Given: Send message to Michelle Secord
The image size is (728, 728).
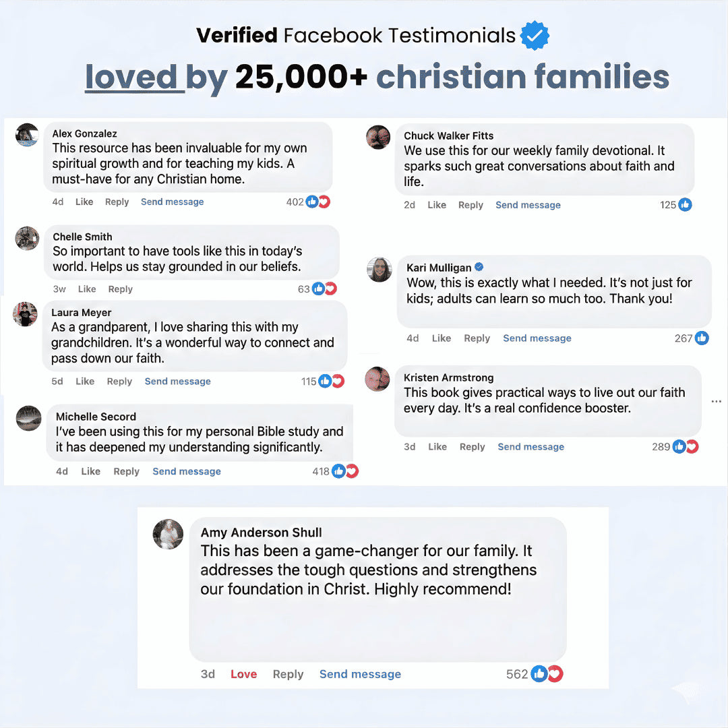Looking at the screenshot, I should click(x=187, y=471).
